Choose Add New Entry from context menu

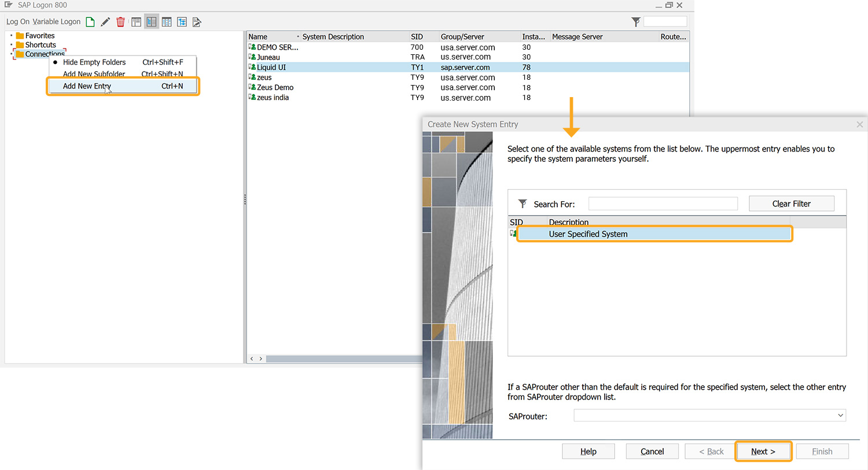coord(123,86)
